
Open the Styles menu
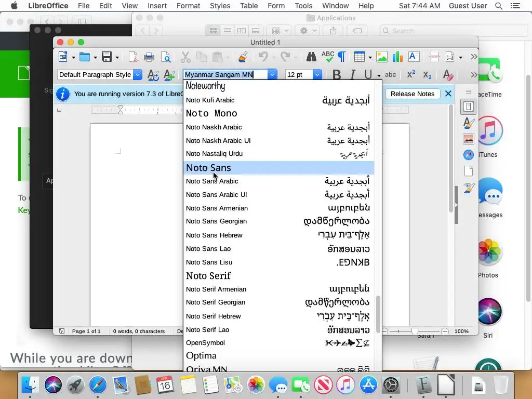point(220,6)
